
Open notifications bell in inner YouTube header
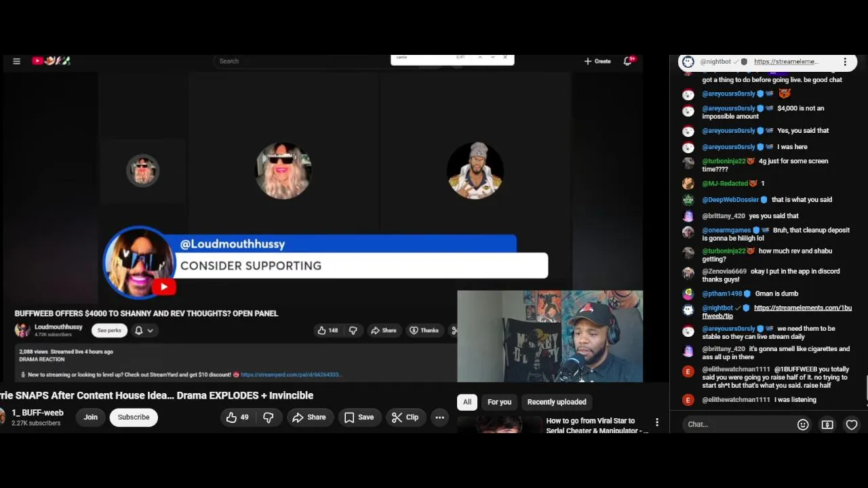629,61
